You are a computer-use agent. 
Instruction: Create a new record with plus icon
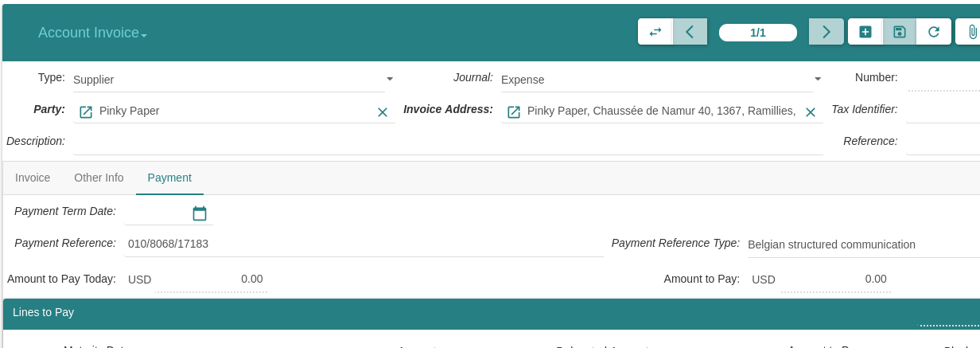865,32
